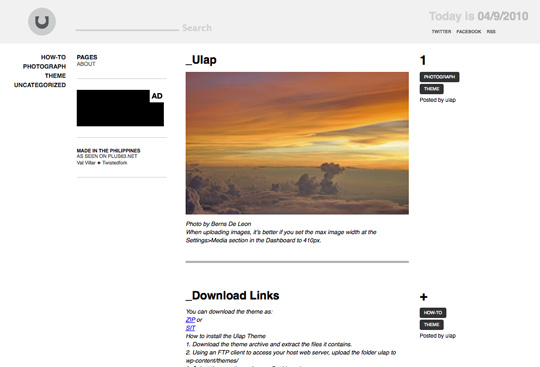Click the black AD banner
Image resolution: width=540 pixels, height=367 pixels.
[120, 108]
